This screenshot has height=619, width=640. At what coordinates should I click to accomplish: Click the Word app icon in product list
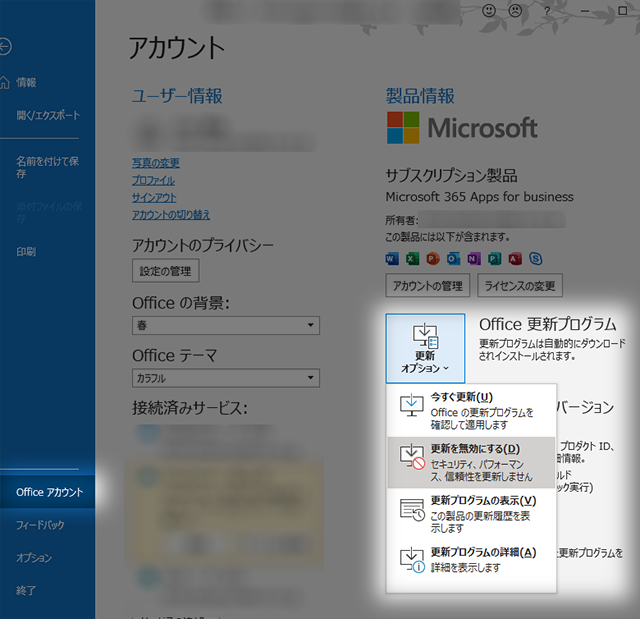392,259
